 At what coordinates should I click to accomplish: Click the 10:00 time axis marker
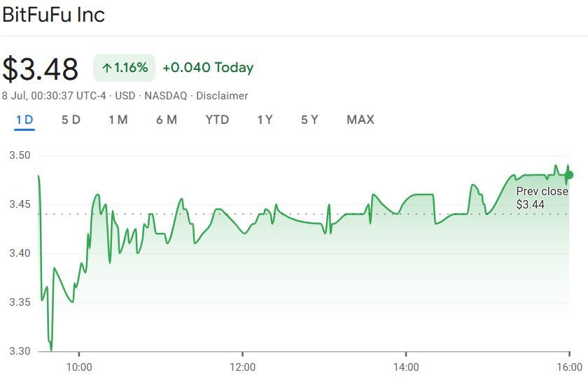[79, 367]
